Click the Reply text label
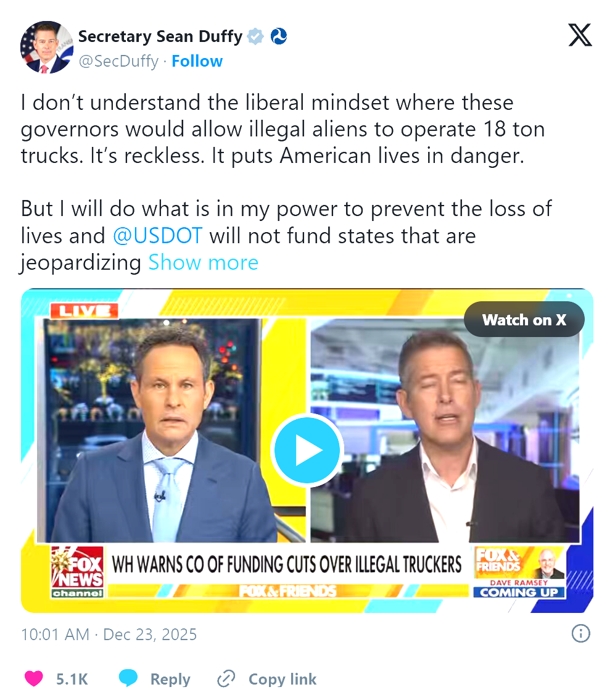 [170, 679]
